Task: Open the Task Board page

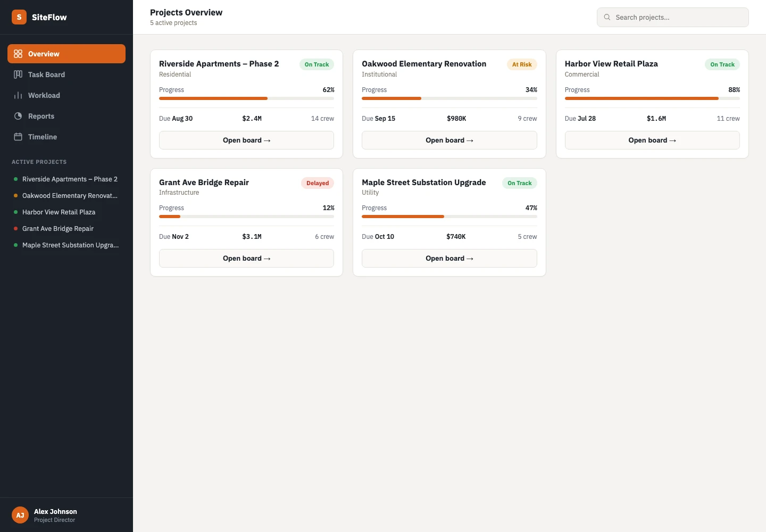Action: click(x=66, y=74)
